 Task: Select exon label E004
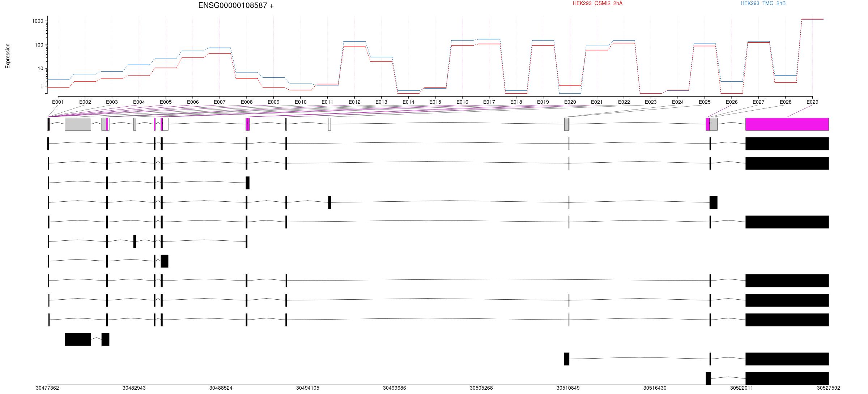139,102
